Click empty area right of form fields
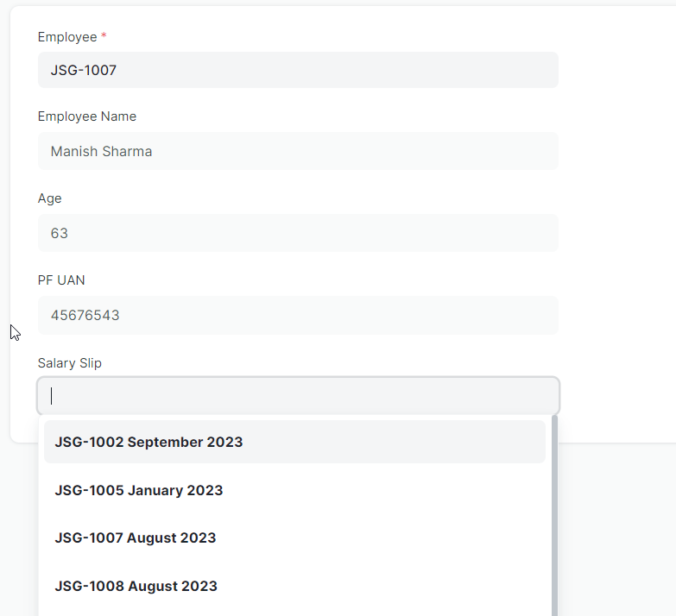Viewport: 676px width, 616px height. (616, 216)
